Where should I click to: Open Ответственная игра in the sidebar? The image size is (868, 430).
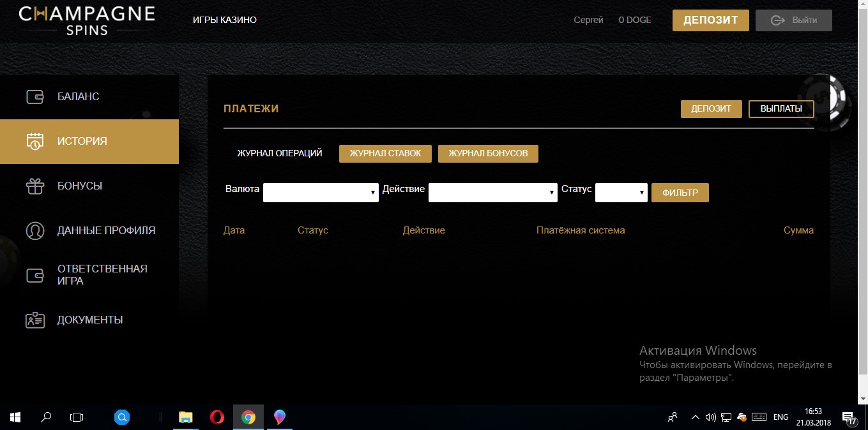[89, 275]
